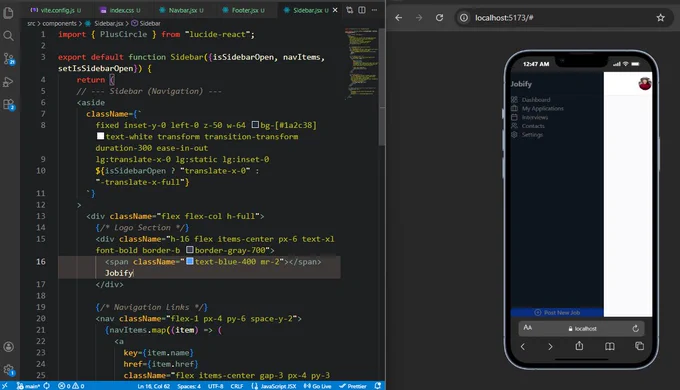Tap the reload icon in phone browser bar
The image size is (680, 390).
[635, 328]
